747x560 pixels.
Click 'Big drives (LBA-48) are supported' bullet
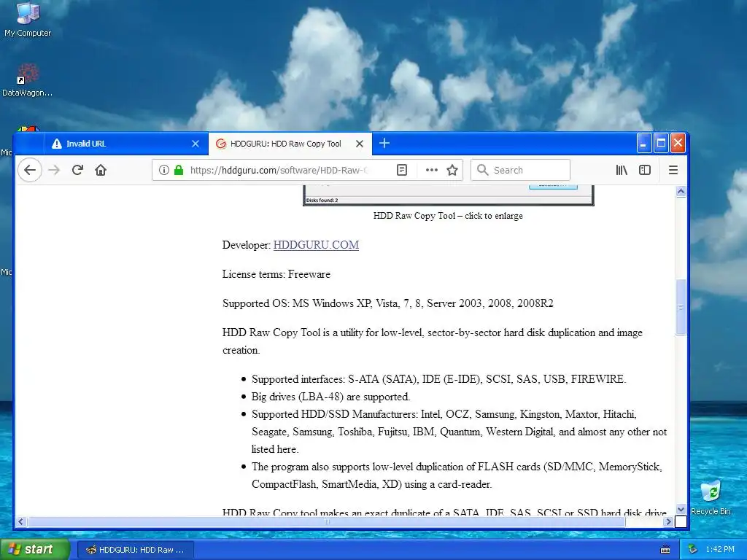(330, 397)
